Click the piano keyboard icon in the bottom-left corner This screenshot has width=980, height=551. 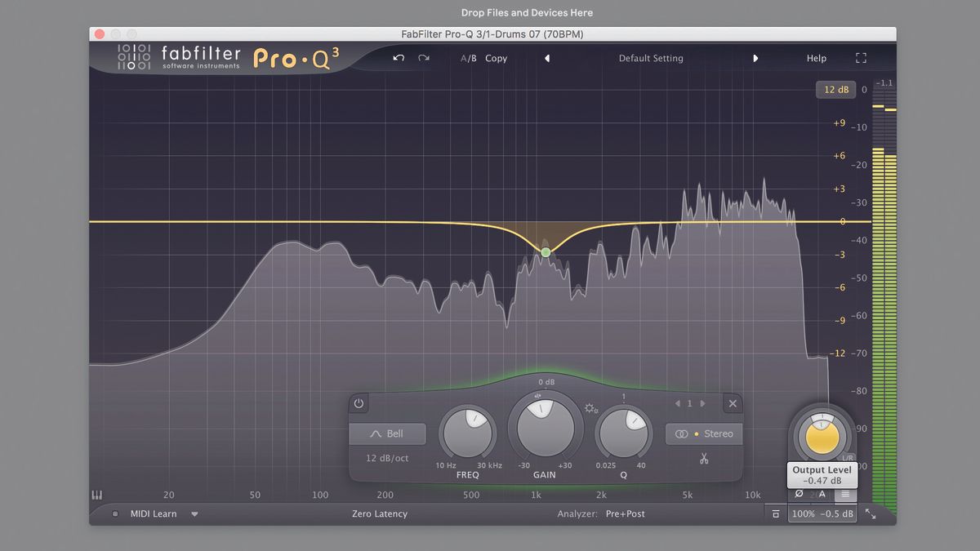(97, 495)
